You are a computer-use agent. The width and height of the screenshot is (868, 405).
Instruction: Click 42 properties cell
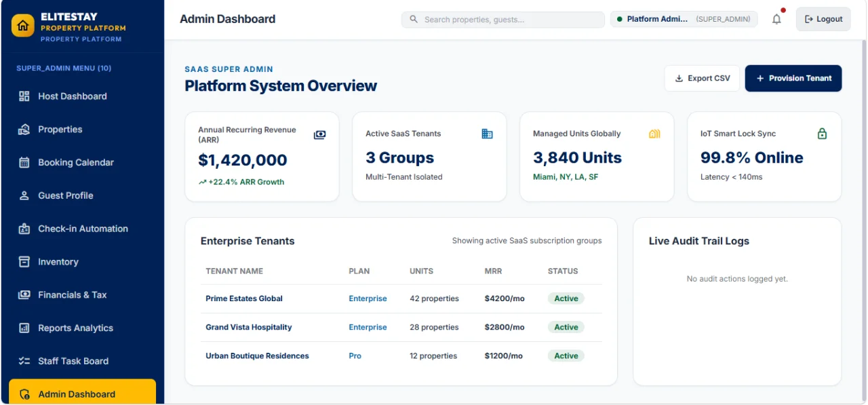coord(434,298)
